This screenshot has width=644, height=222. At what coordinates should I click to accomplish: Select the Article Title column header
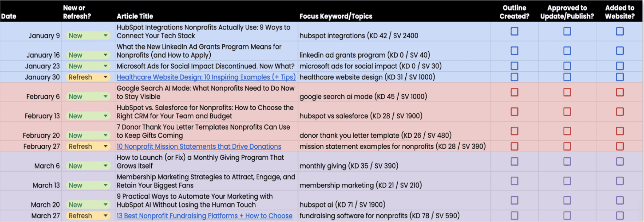coord(135,16)
